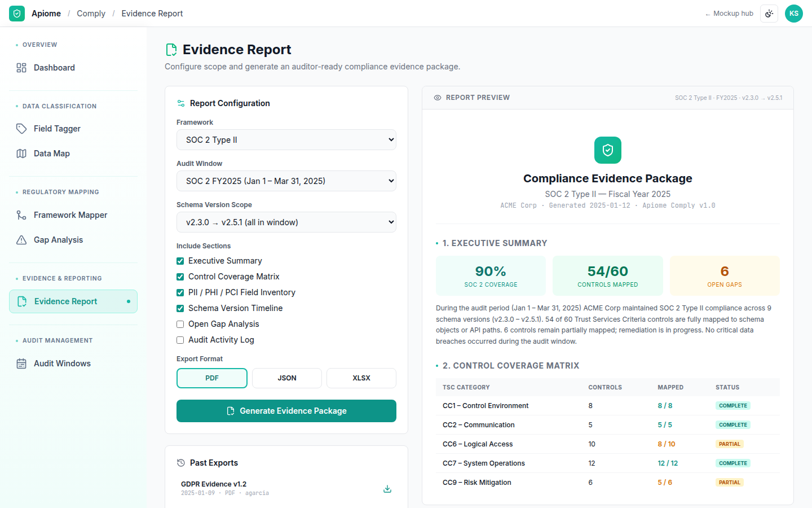
Task: Click the Gap Analysis warning icon
Action: pos(21,240)
